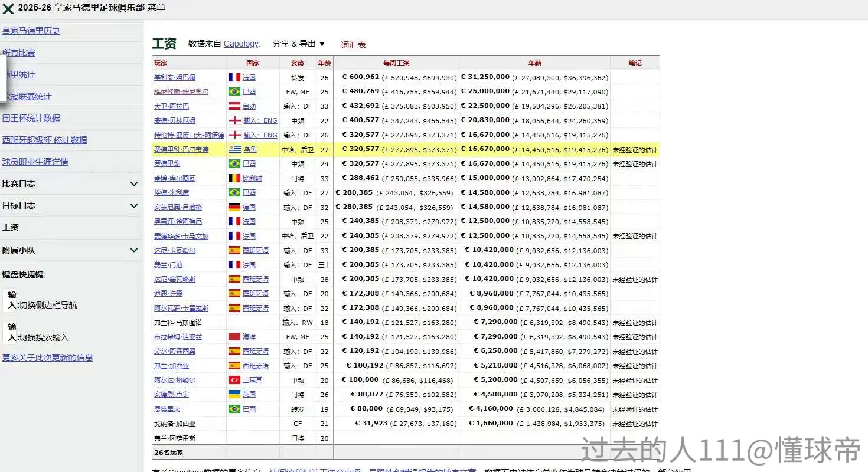
Task: Open player page for 安德烈·卢宁
Action: [172, 394]
